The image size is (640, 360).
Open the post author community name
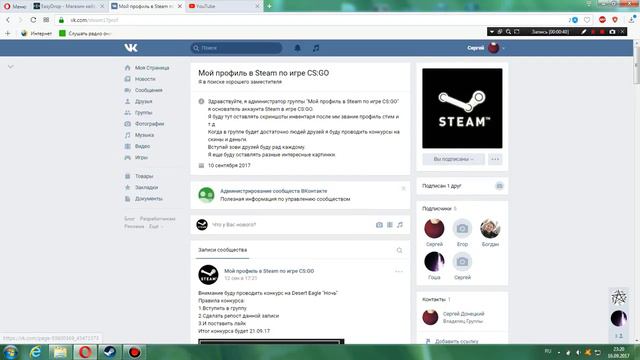269,271
